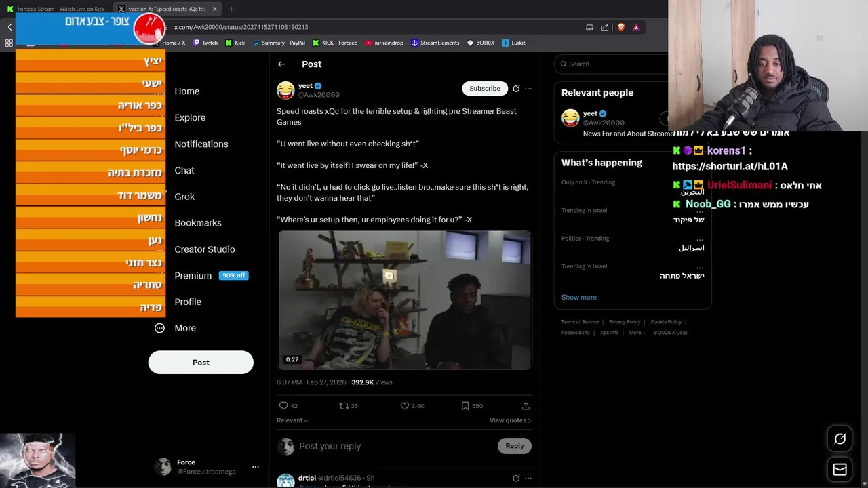
Task: Click the Post compose button
Action: 201,362
